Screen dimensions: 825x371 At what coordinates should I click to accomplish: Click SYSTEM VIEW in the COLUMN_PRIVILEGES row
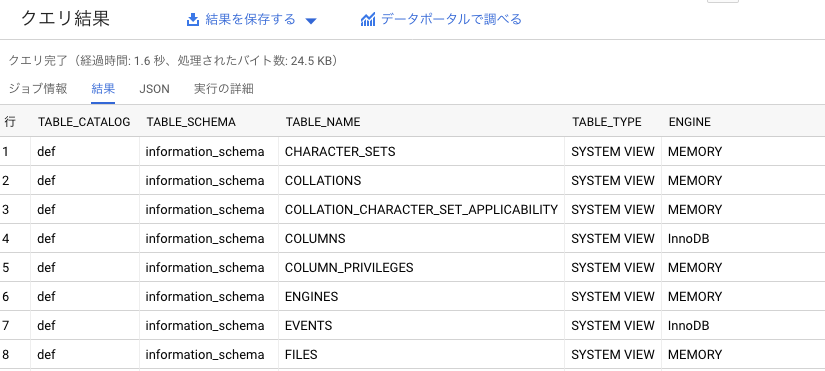pos(613,267)
